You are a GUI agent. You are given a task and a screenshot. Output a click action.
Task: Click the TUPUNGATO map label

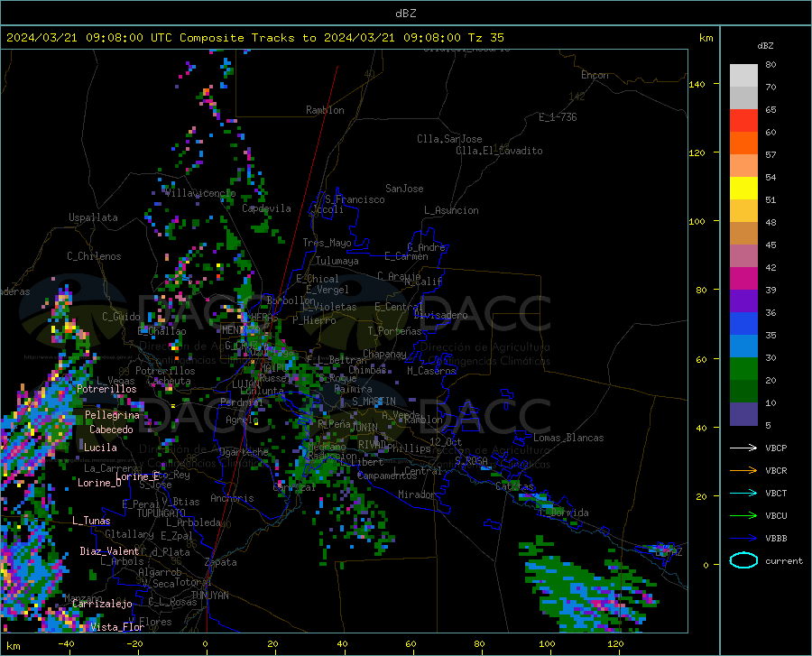pos(161,513)
